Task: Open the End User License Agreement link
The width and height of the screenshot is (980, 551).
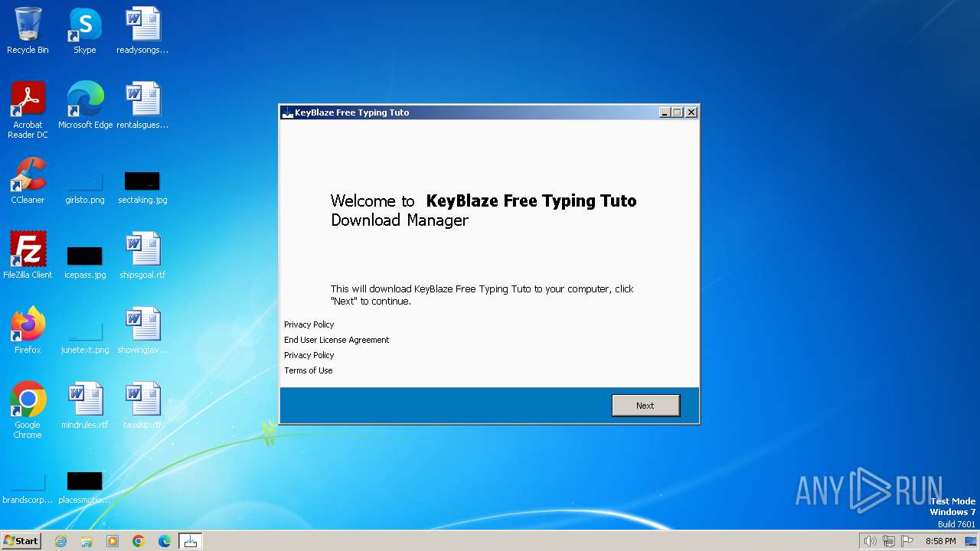Action: 336,340
